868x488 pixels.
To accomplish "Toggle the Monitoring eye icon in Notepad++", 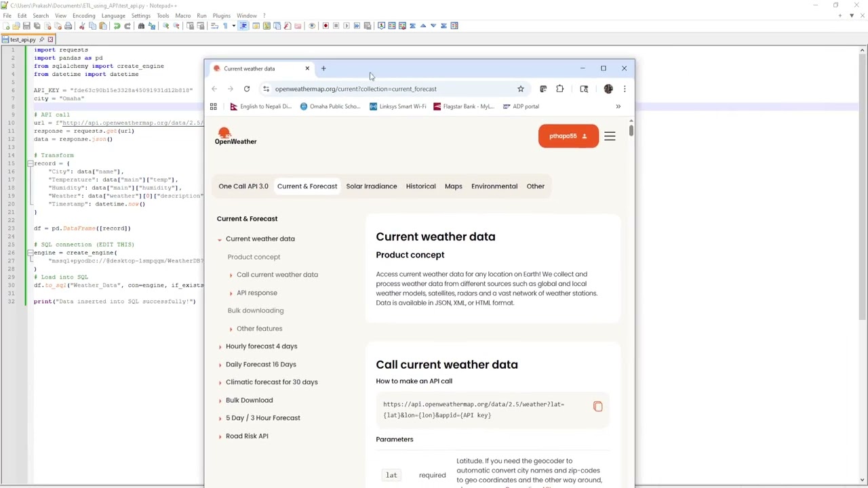I will point(312,26).
